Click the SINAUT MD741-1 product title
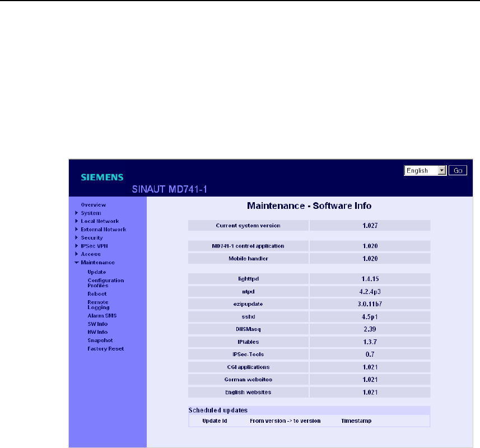The height and width of the screenshot is (448, 480). (170, 189)
